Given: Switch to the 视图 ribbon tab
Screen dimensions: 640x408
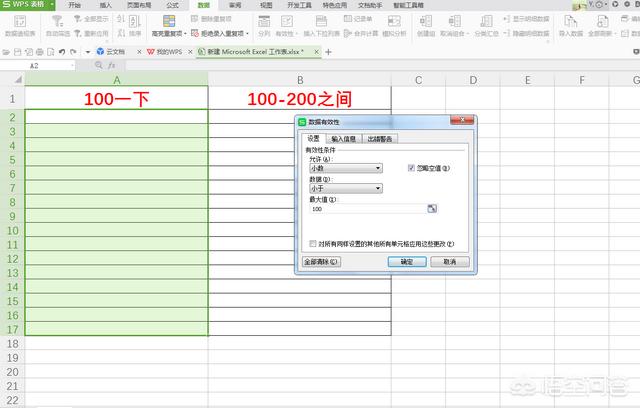Looking at the screenshot, I should 266,5.
